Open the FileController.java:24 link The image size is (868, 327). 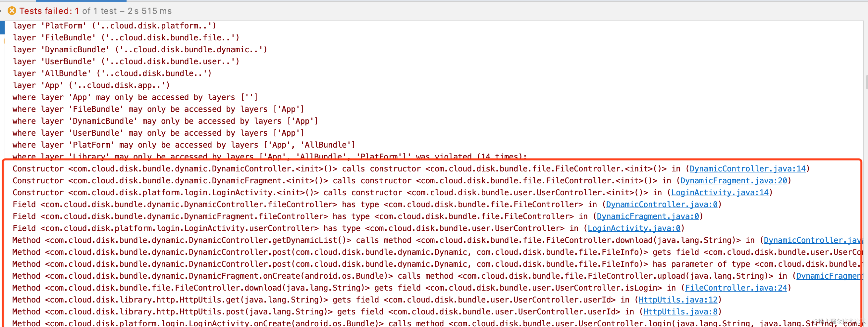(736, 288)
